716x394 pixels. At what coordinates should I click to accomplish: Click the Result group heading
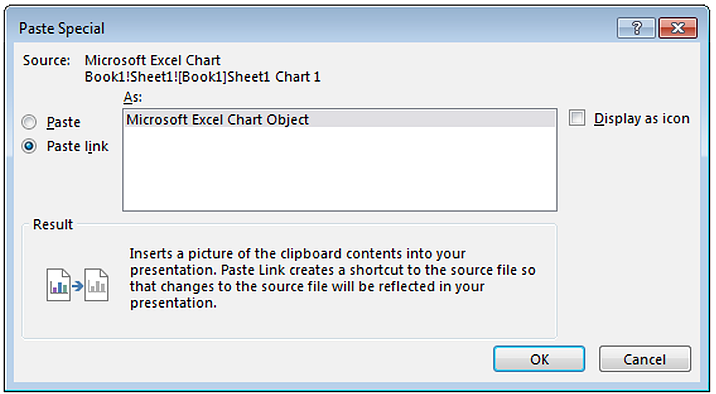53,224
